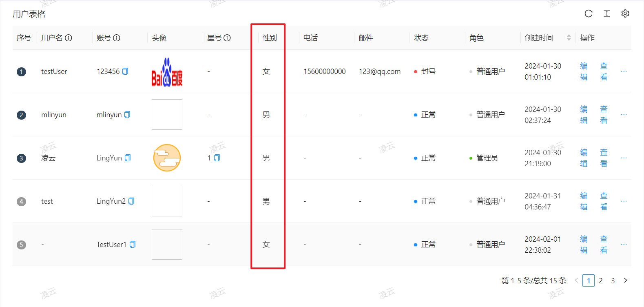
Task: Open the table density icon
Action: coord(606,14)
